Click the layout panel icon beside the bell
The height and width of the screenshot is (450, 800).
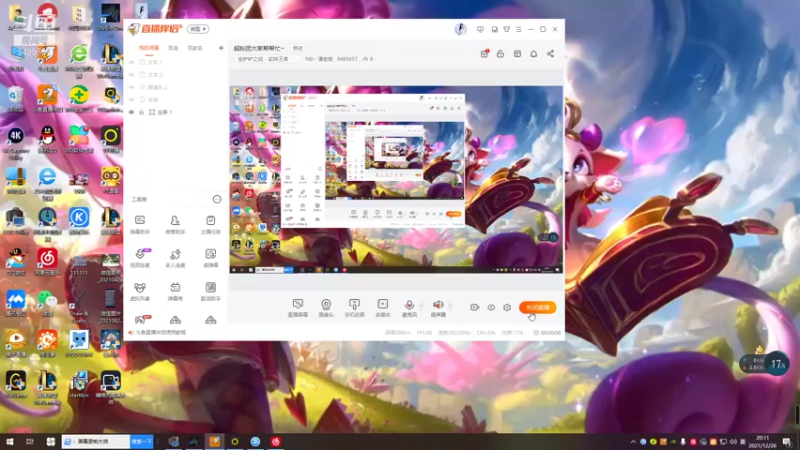click(517, 54)
